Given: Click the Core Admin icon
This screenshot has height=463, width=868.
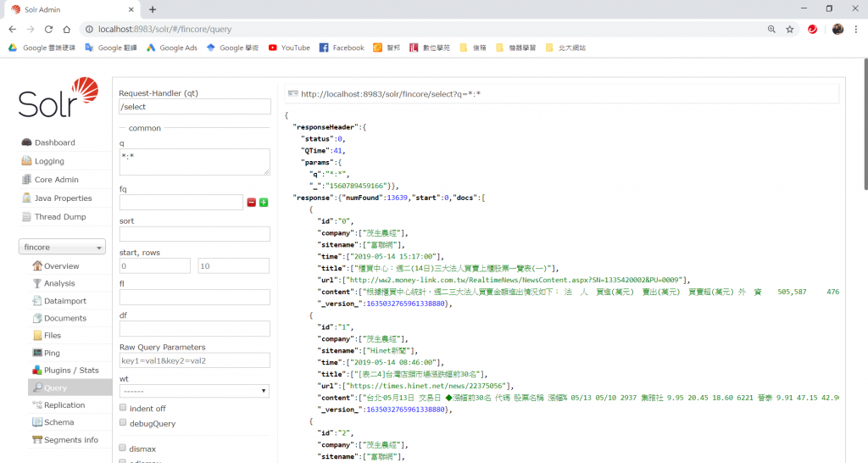Looking at the screenshot, I should (26, 180).
